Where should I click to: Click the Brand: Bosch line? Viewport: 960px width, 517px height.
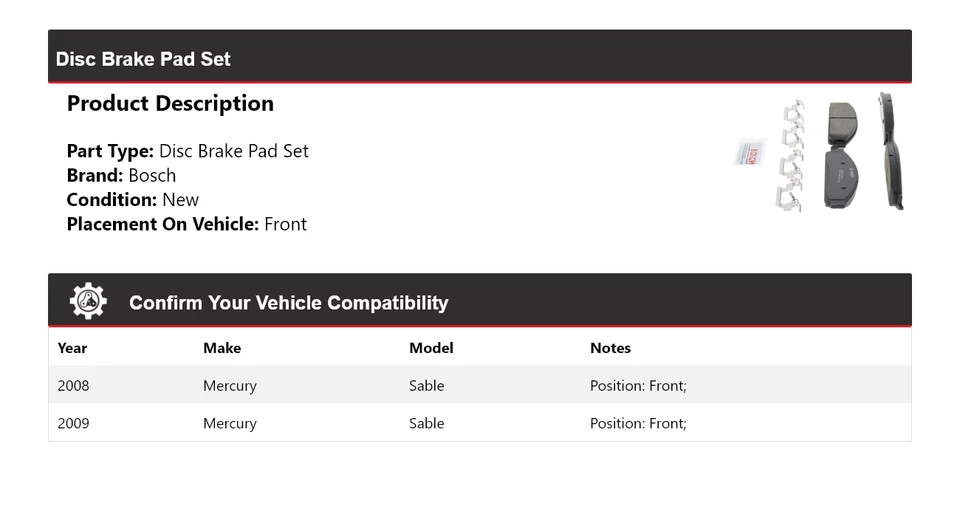tap(121, 175)
